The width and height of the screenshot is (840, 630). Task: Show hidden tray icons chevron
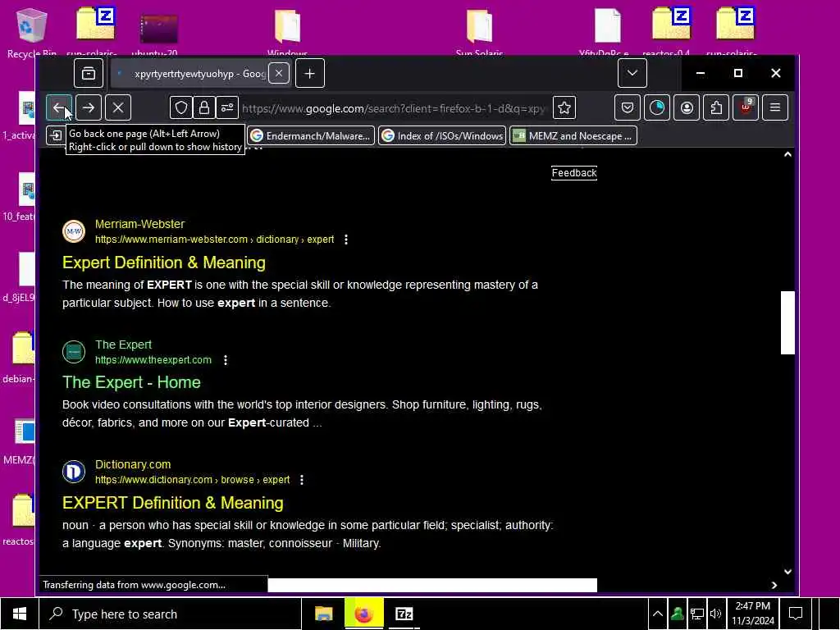pyautogui.click(x=657, y=614)
